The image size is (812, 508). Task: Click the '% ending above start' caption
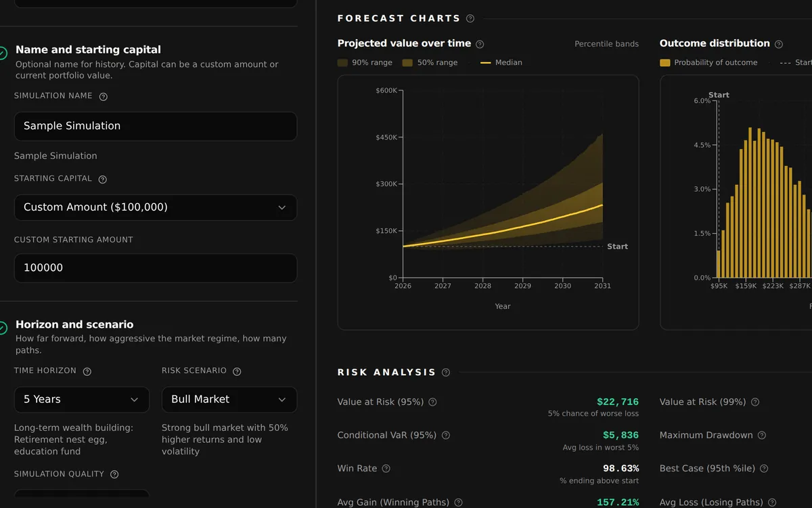click(599, 481)
